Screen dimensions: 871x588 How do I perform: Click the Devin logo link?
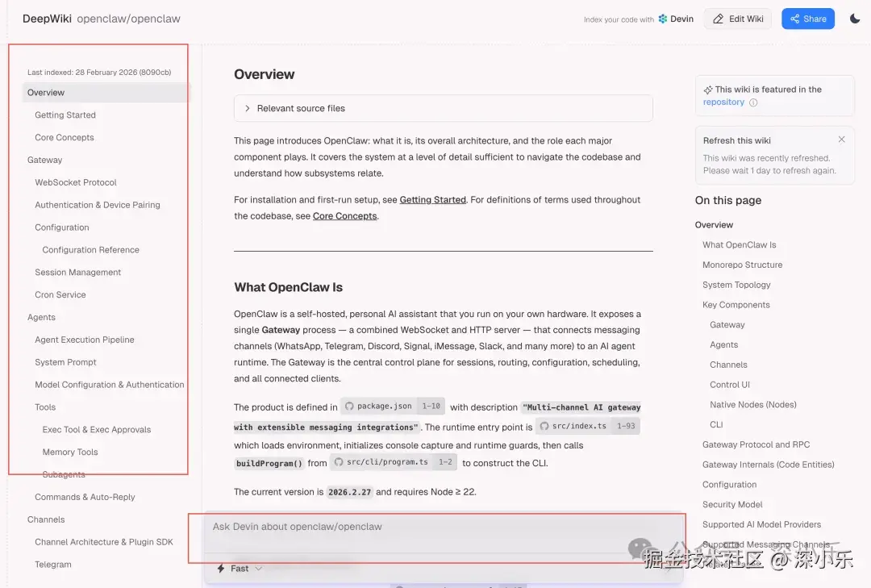click(676, 19)
